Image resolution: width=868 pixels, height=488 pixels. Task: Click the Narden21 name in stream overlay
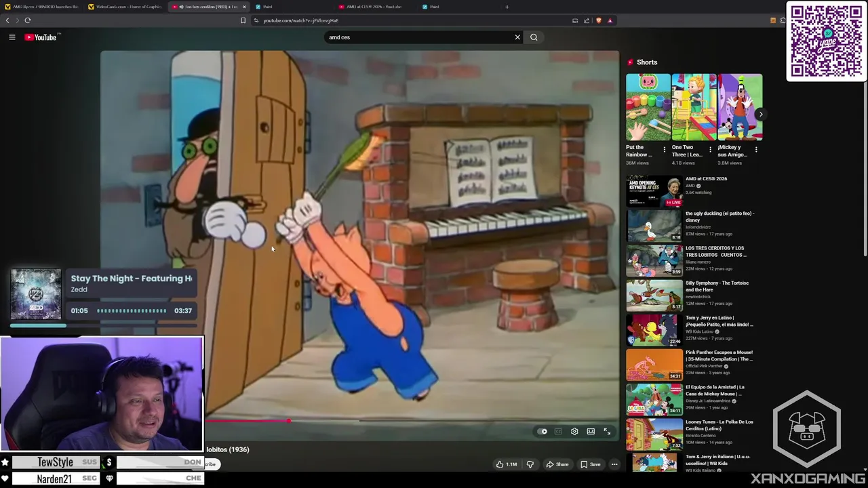pos(54,479)
